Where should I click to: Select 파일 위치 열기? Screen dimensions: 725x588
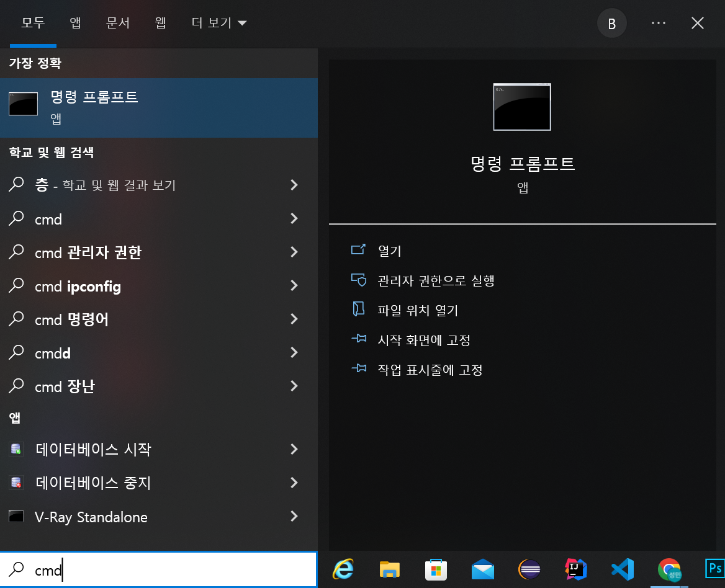coord(418,310)
